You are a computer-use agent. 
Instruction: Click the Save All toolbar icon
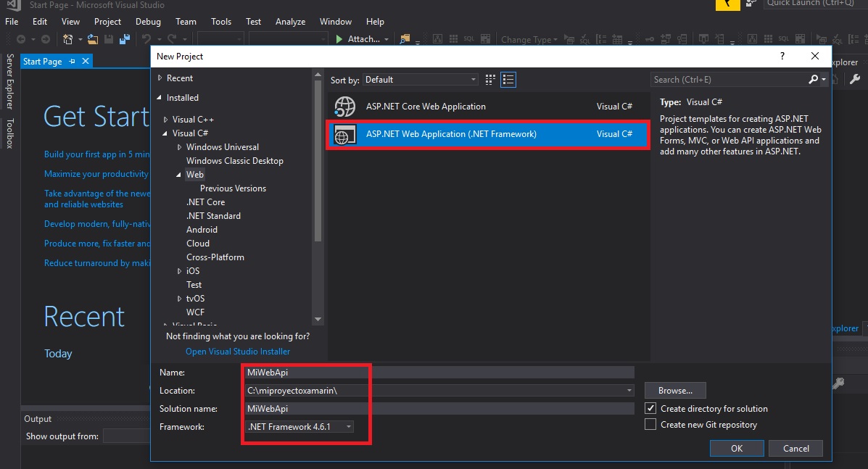[x=124, y=38]
